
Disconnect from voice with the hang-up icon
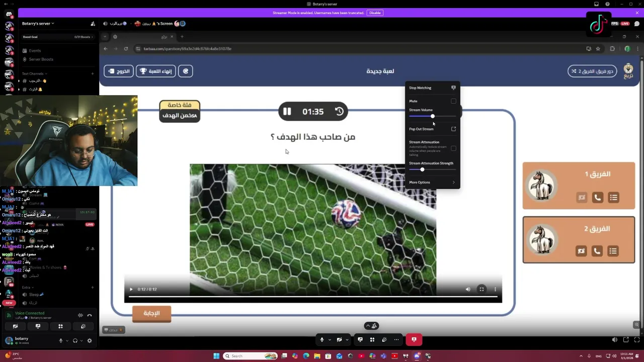(90, 315)
